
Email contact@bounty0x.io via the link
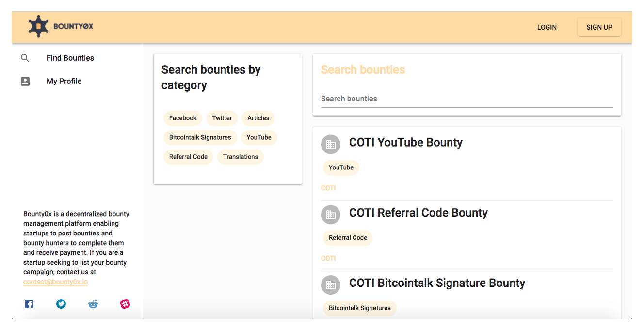click(x=55, y=282)
